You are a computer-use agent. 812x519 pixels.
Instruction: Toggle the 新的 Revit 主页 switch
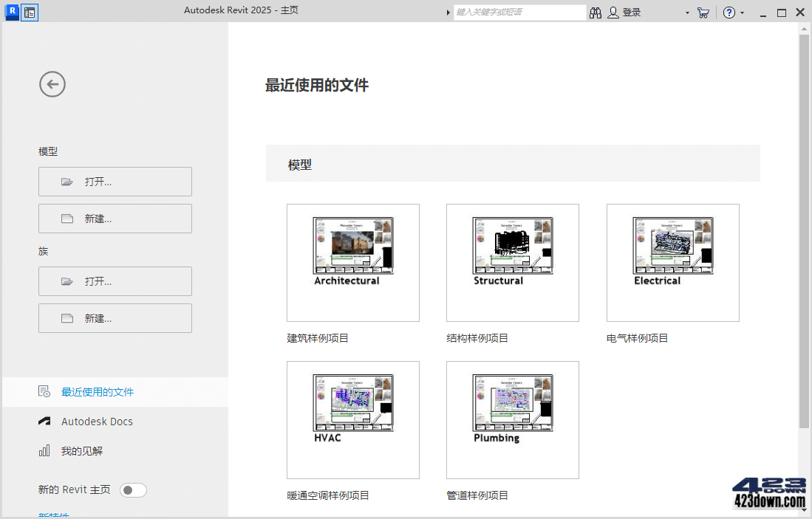click(133, 489)
